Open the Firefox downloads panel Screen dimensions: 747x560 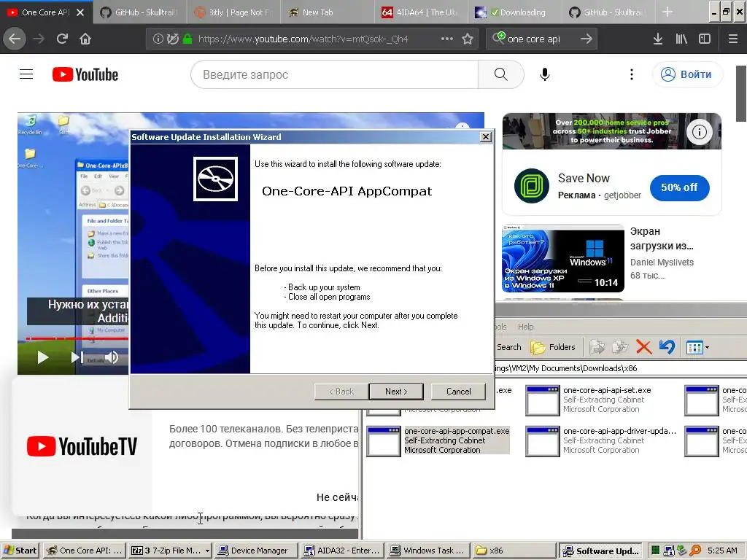coord(658,39)
